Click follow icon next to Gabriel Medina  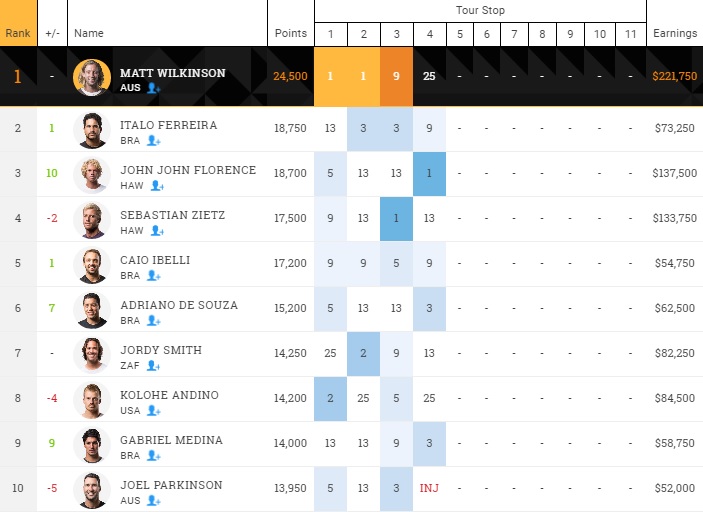[153, 456]
